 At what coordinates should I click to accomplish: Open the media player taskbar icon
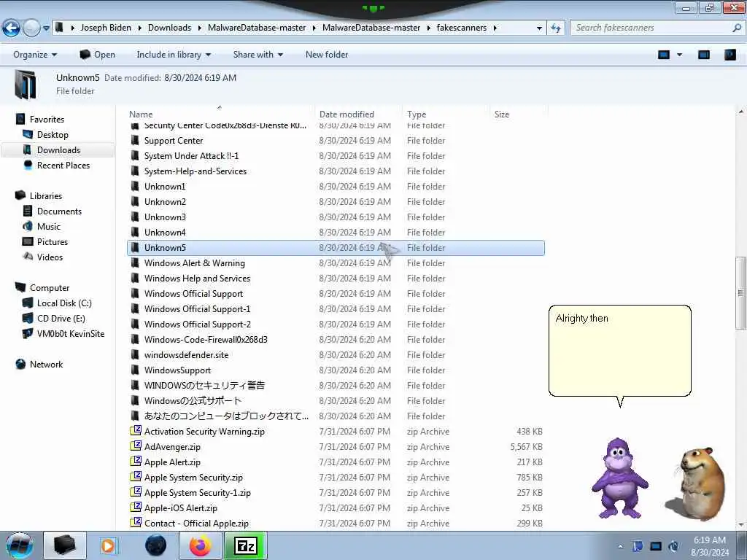tap(109, 545)
